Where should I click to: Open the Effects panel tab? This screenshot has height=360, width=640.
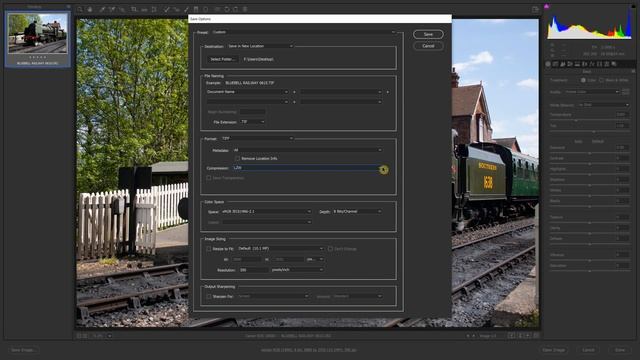[592, 64]
